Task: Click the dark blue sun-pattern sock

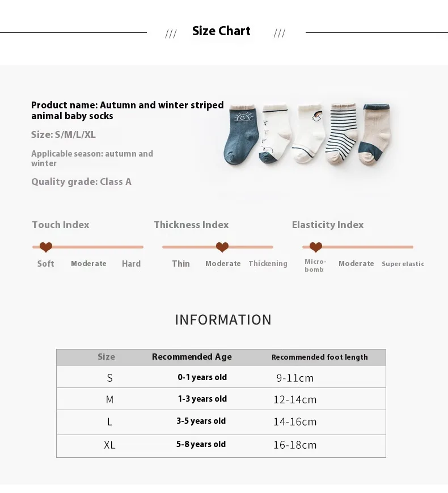Action: pos(244,130)
